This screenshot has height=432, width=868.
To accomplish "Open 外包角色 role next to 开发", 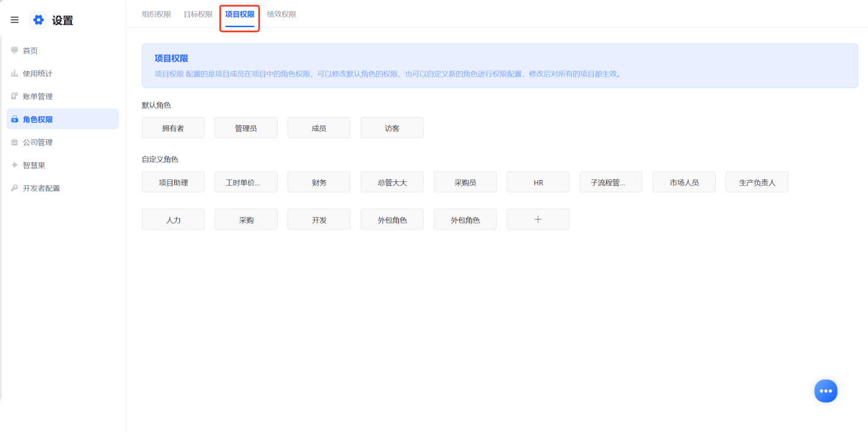I will coord(392,220).
